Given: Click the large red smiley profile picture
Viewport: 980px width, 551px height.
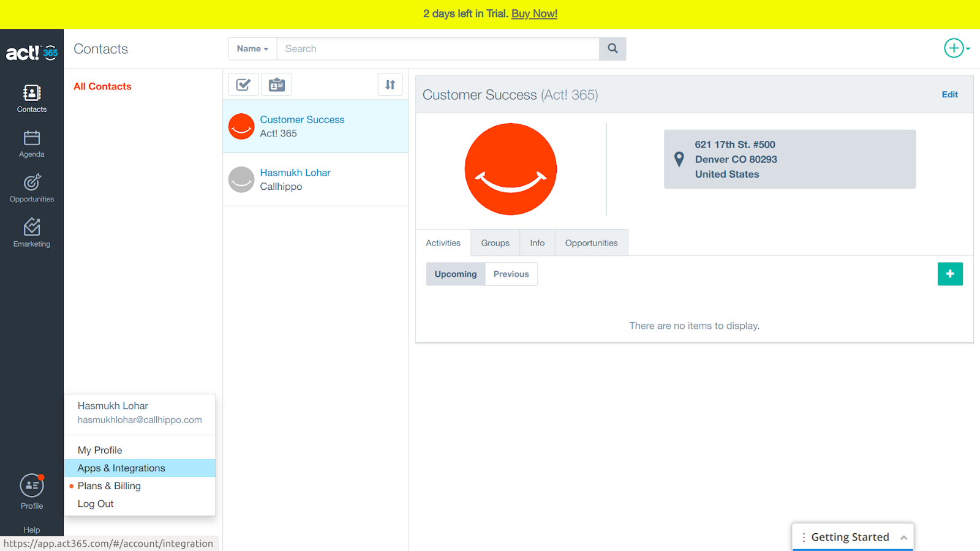Looking at the screenshot, I should [x=511, y=169].
